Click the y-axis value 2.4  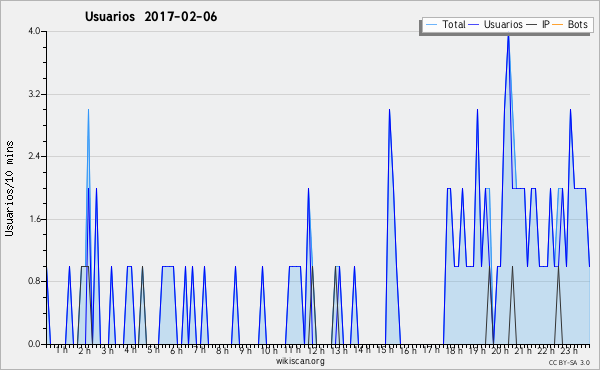click(34, 156)
